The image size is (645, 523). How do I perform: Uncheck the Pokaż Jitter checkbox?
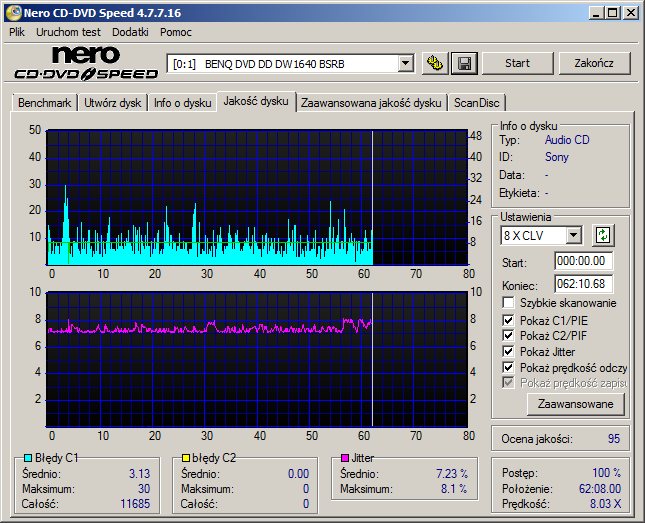point(508,351)
